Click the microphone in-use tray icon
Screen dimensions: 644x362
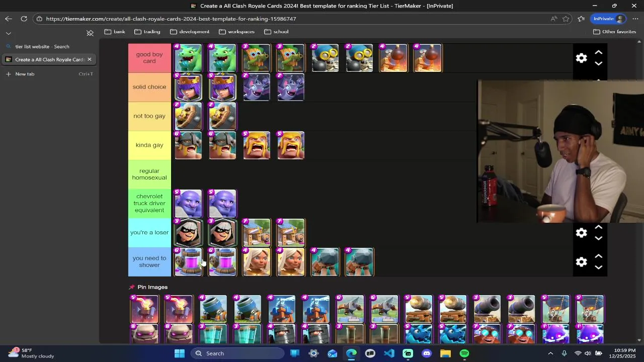[564, 353]
